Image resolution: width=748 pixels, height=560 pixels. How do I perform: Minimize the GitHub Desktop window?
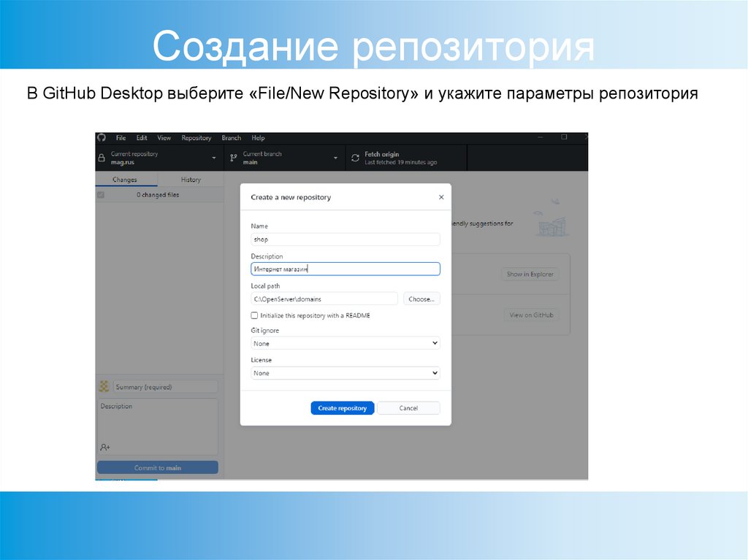coord(541,137)
